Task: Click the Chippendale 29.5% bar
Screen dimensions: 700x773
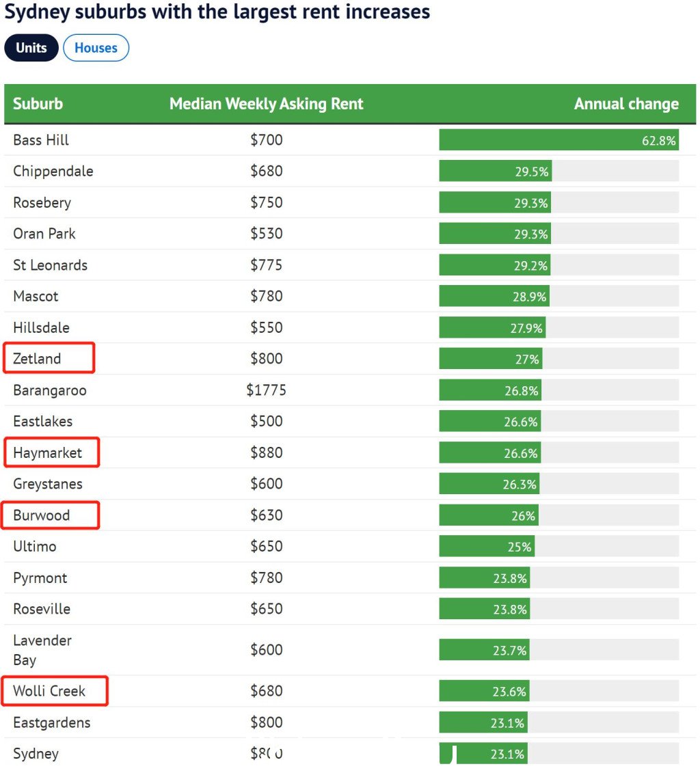Action: click(495, 172)
